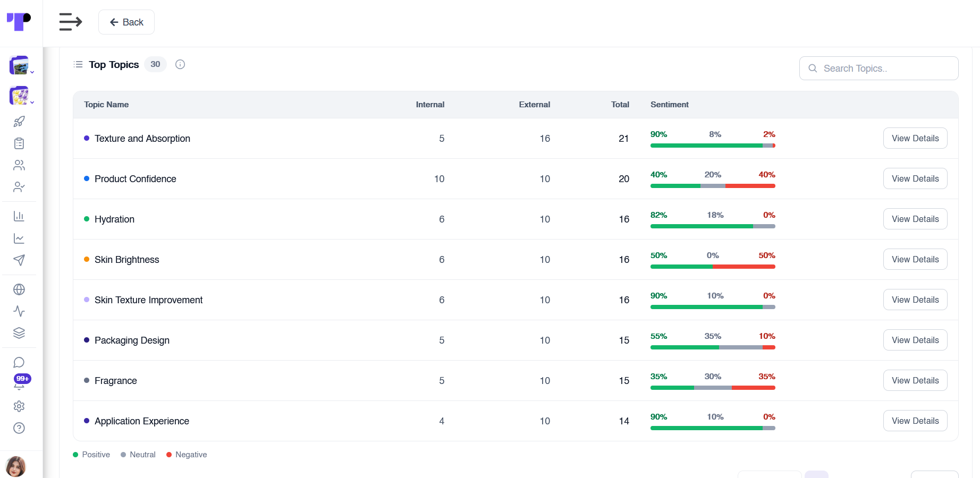Go back using the Back button

(x=126, y=22)
